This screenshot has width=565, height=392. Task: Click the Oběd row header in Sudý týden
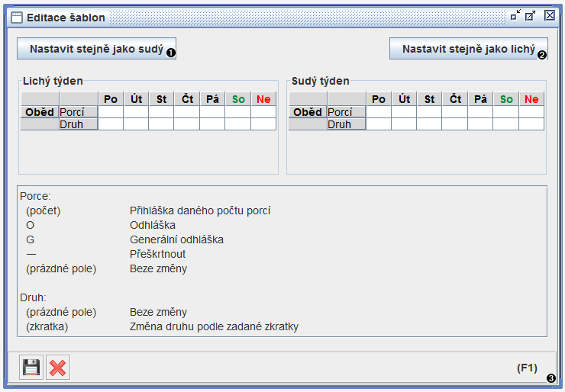click(x=308, y=112)
